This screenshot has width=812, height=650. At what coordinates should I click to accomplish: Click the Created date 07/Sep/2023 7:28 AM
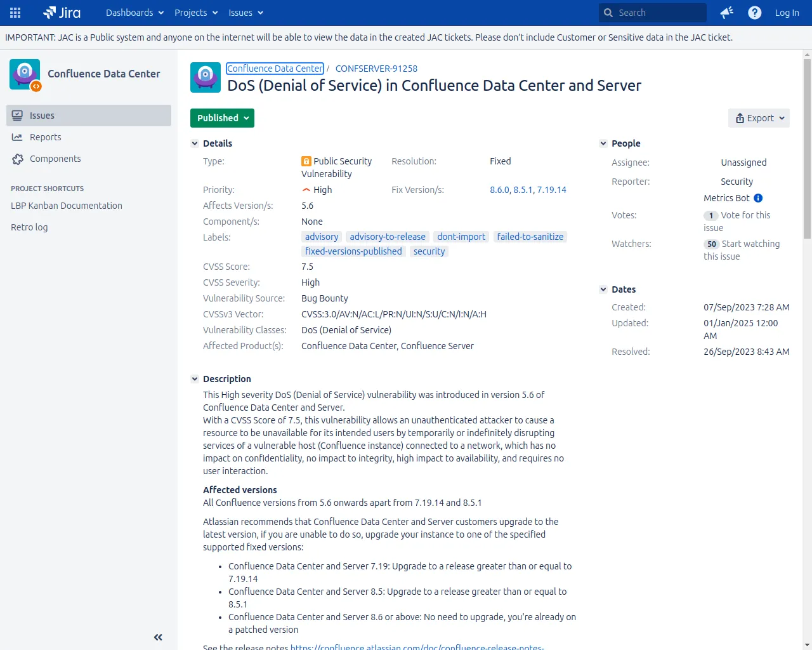click(x=747, y=307)
